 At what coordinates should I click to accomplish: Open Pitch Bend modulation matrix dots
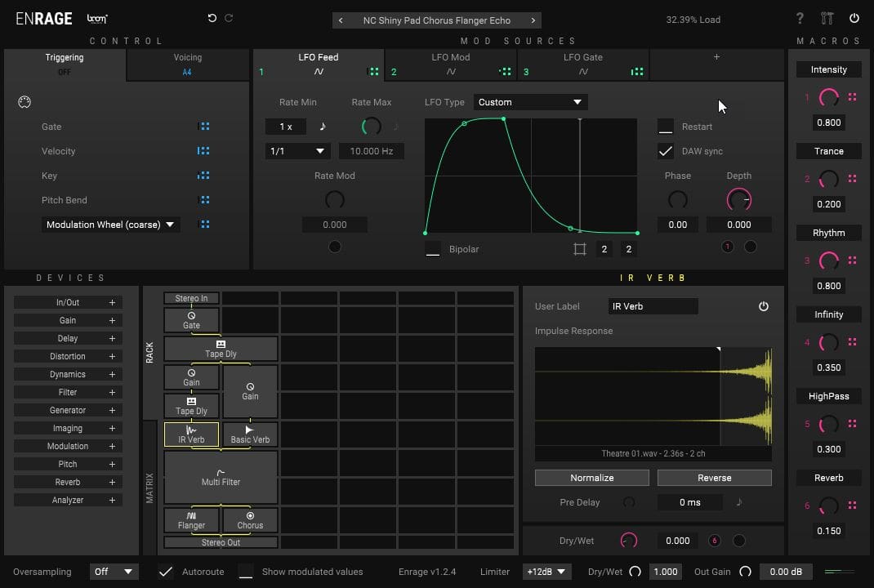click(204, 200)
